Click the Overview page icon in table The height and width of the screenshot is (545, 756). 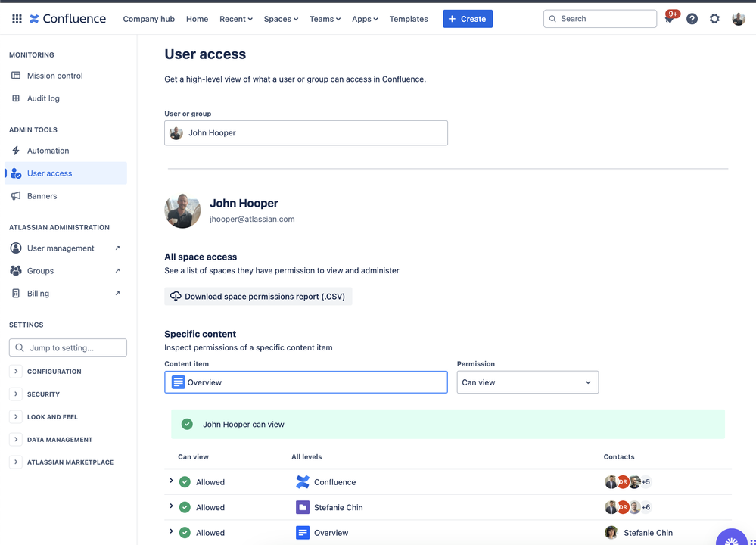[302, 532]
